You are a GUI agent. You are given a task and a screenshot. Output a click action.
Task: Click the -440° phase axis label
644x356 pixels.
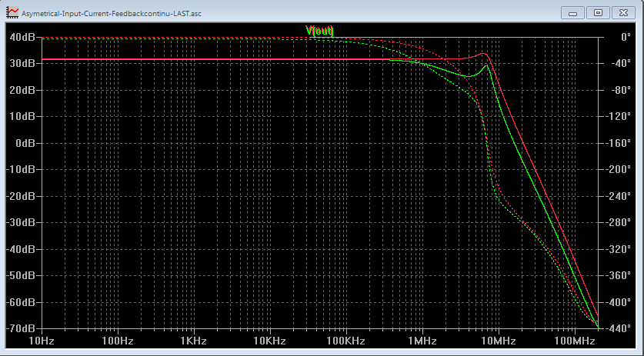click(618, 329)
